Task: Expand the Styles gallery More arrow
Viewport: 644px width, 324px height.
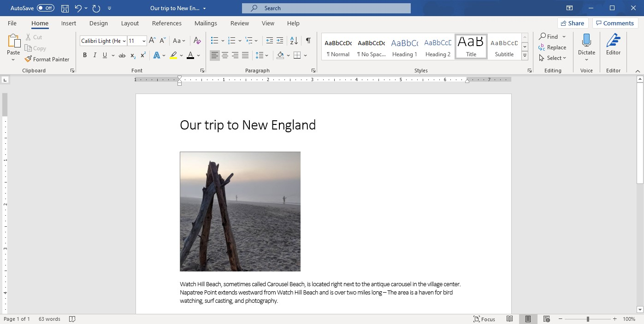Action: (525, 56)
